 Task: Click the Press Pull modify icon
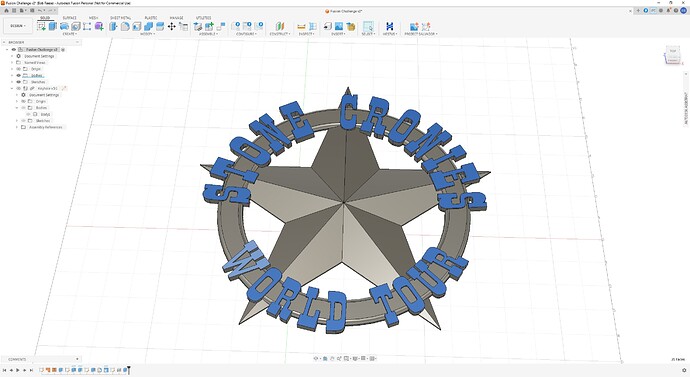(x=113, y=26)
